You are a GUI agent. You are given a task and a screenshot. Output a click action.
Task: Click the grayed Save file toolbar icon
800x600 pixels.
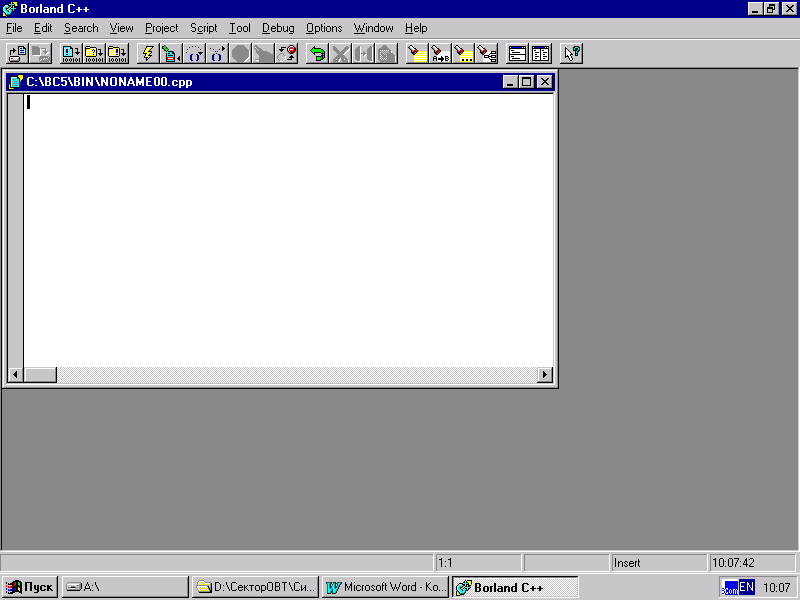40,53
